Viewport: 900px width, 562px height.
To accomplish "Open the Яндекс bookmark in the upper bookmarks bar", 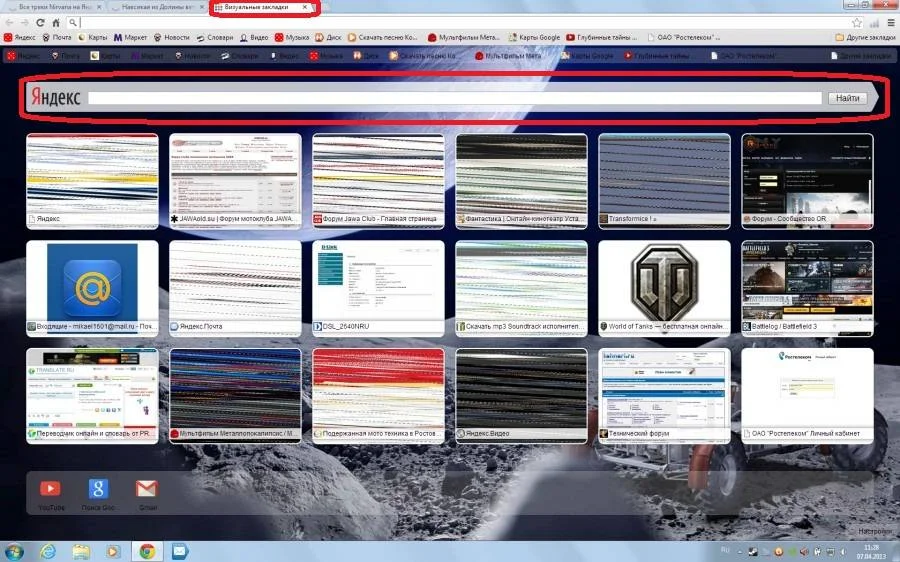I will point(20,37).
